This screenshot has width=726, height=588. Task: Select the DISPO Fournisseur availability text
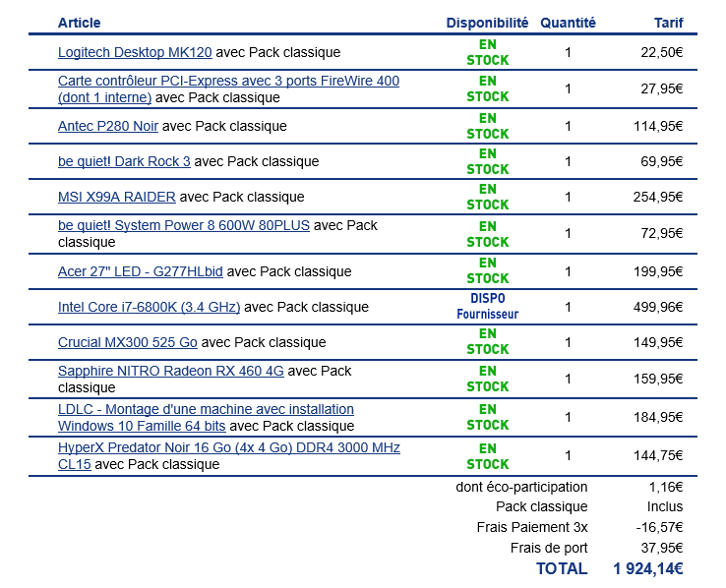[x=488, y=306]
